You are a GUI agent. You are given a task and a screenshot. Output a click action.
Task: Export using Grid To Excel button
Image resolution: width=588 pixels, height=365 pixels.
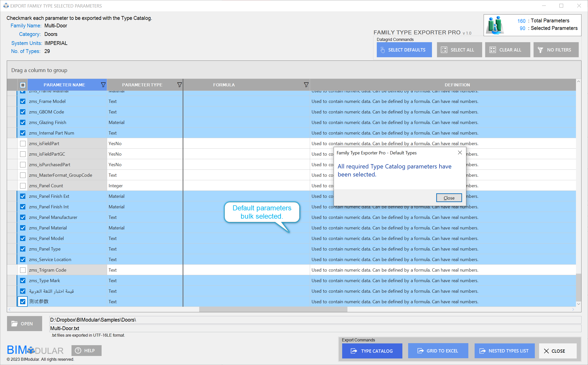coord(438,351)
